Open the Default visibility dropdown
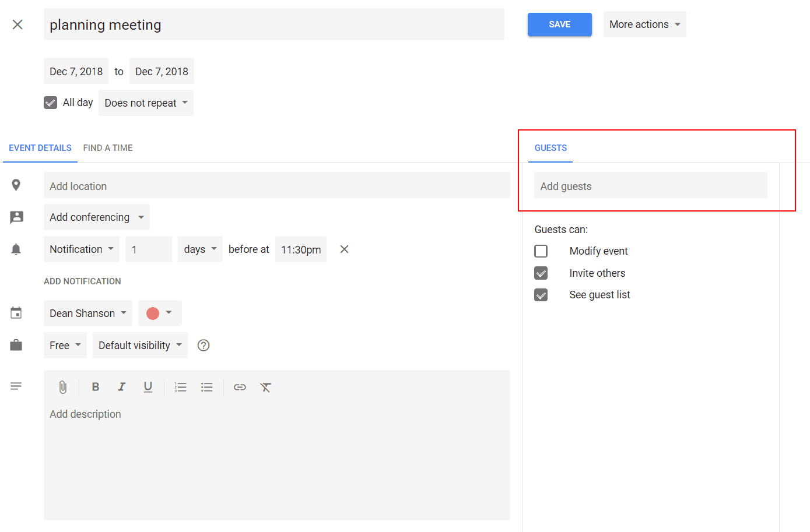This screenshot has height=532, width=810. tap(140, 346)
